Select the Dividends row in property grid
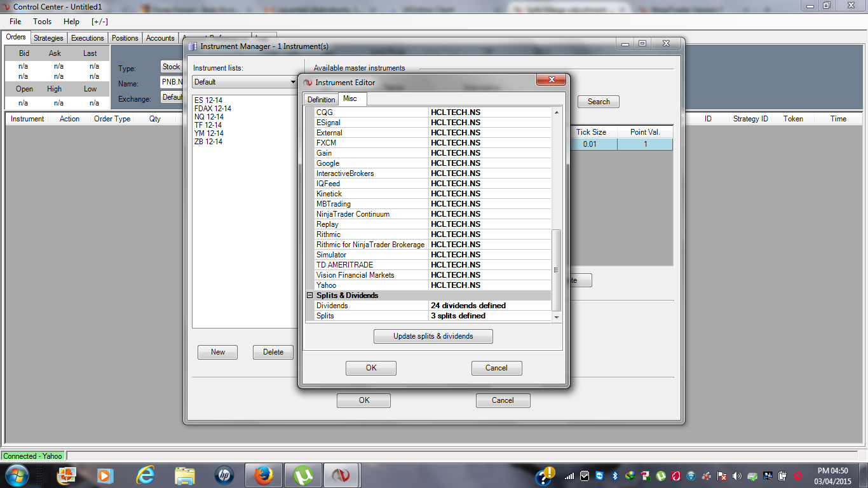This screenshot has width=868, height=488. [433, 306]
